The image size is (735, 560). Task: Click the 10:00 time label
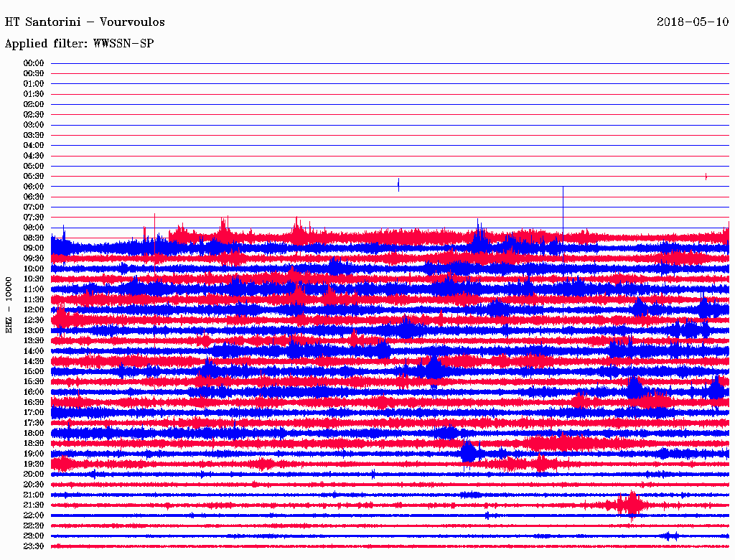pyautogui.click(x=34, y=269)
